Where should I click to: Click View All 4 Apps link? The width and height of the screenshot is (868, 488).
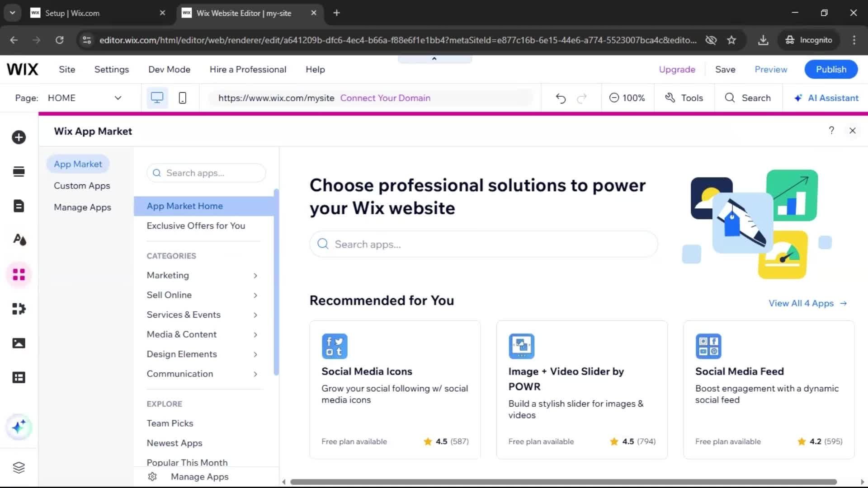tap(808, 303)
